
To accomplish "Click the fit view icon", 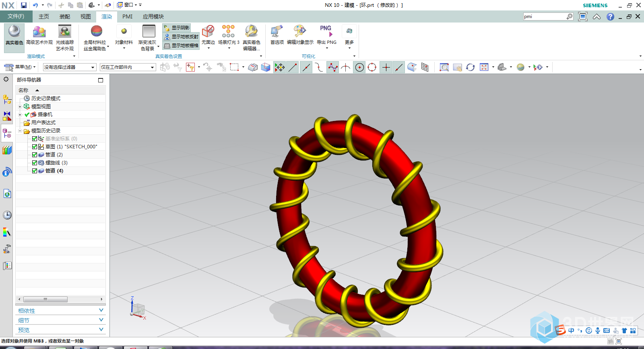I will click(x=484, y=67).
